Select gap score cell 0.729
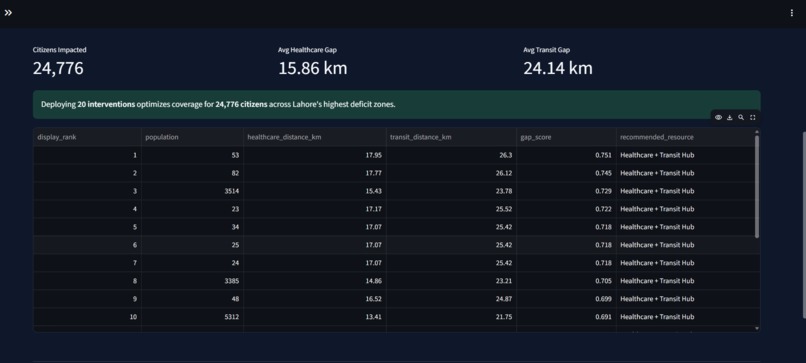This screenshot has width=806, height=363. (566, 191)
